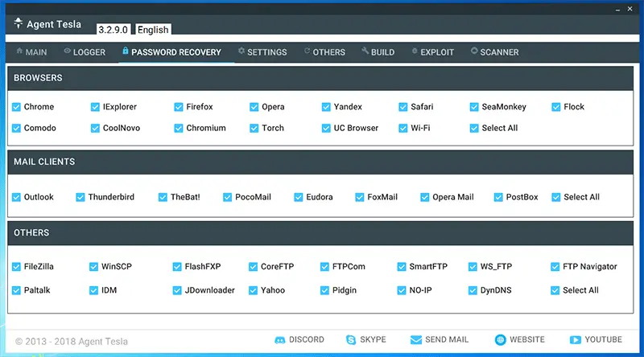Select the PASSWORD RECOVERY tab

pos(171,52)
